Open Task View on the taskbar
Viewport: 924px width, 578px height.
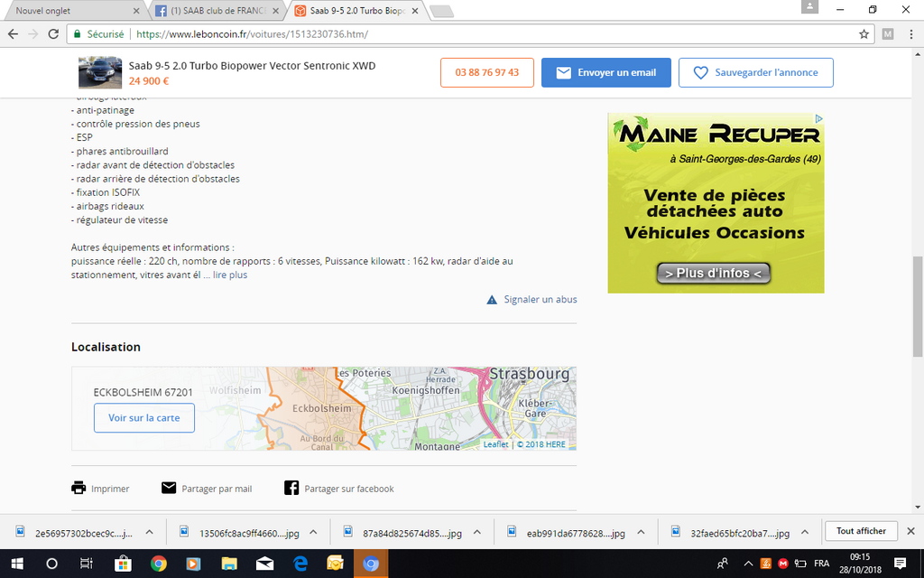(x=87, y=564)
